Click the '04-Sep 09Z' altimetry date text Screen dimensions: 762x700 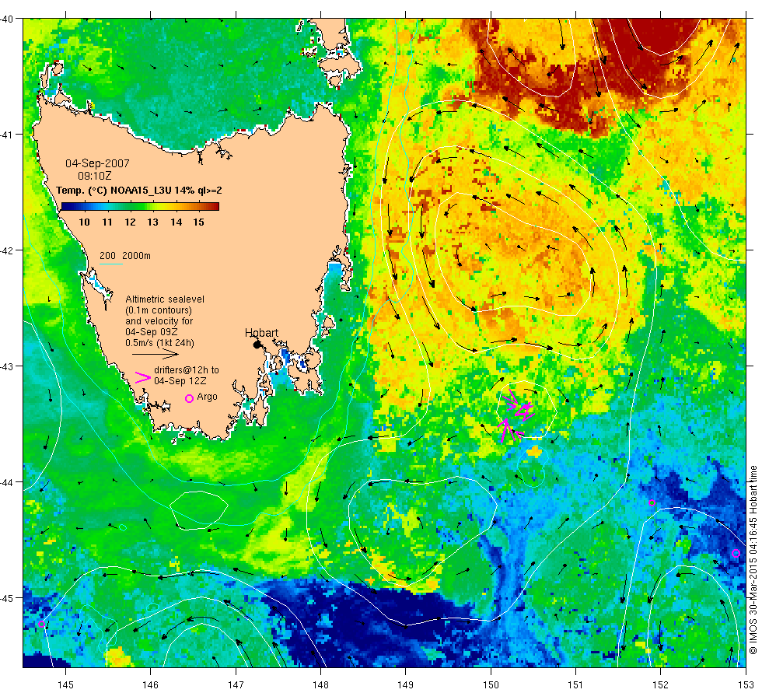tap(151, 332)
